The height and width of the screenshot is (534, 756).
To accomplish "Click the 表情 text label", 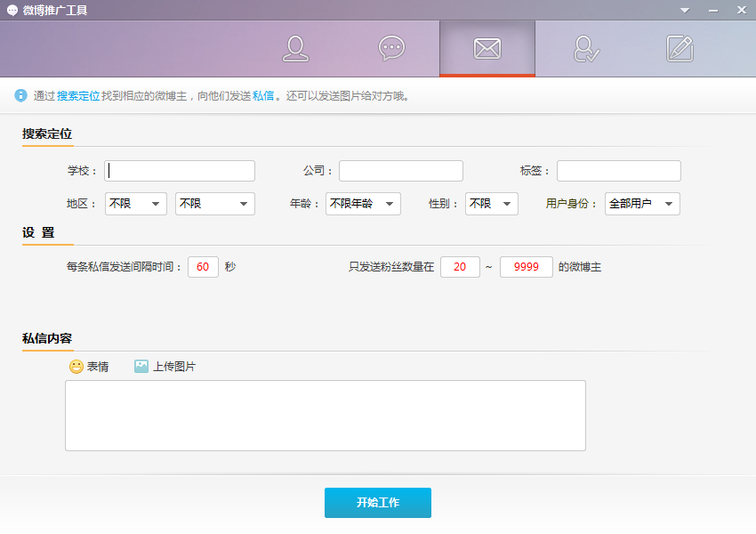I will [x=98, y=367].
